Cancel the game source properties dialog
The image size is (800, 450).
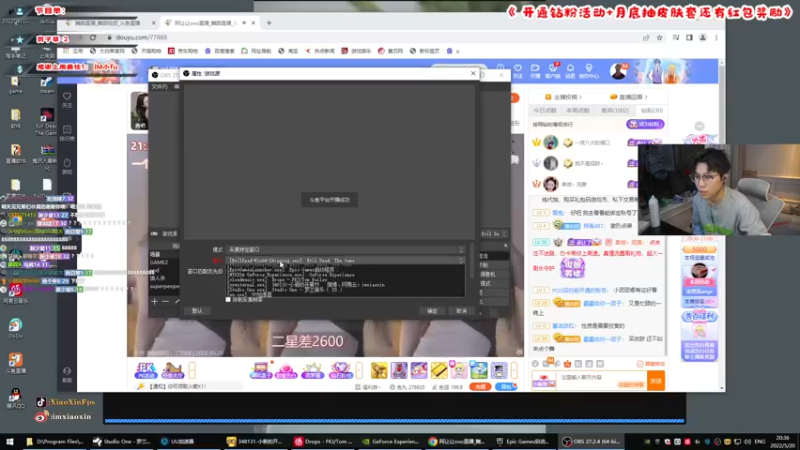461,311
